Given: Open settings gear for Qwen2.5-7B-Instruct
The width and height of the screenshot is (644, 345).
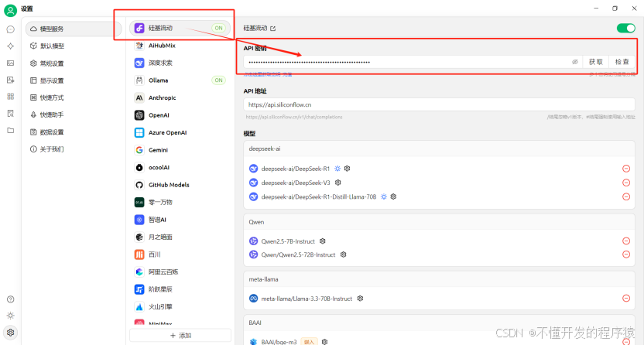Looking at the screenshot, I should pyautogui.click(x=323, y=241).
